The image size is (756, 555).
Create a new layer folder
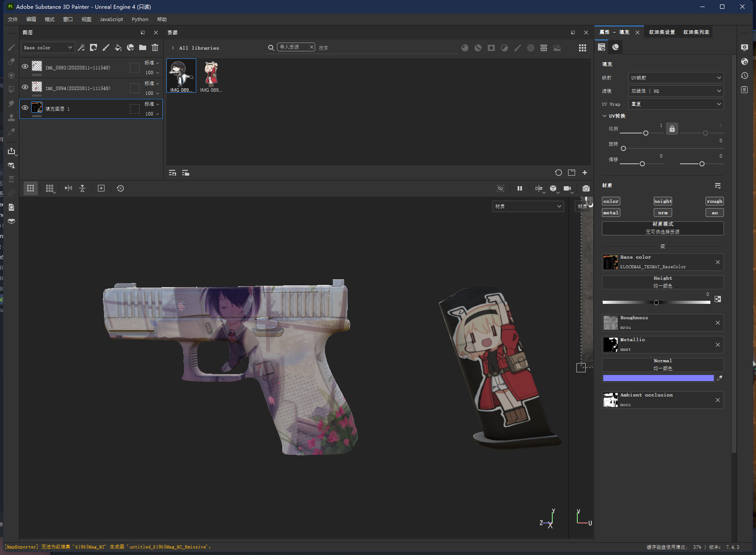click(x=143, y=47)
